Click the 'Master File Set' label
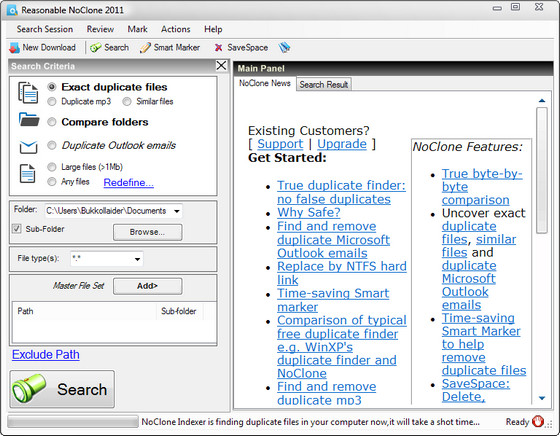Screen dimensions: 560x436 pos(79,286)
